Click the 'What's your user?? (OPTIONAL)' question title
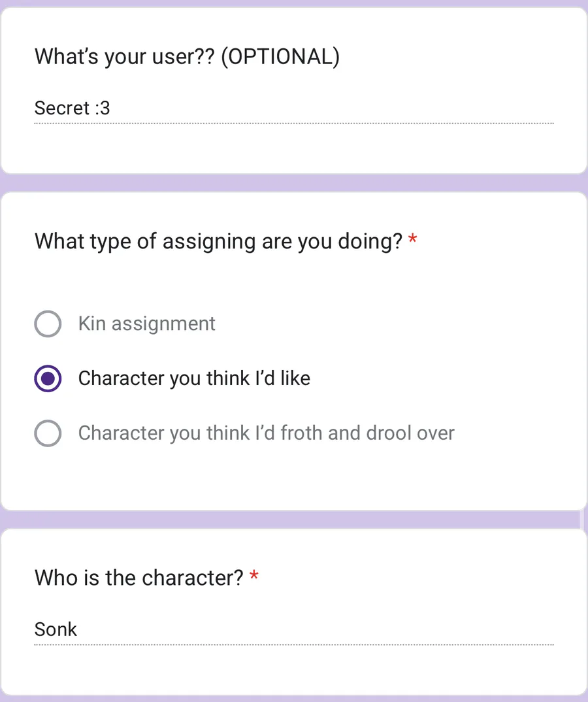Screen dimensions: 588x702 click(x=187, y=57)
